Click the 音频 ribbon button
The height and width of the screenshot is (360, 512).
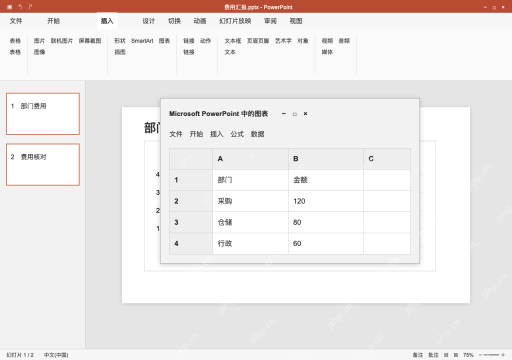[344, 41]
